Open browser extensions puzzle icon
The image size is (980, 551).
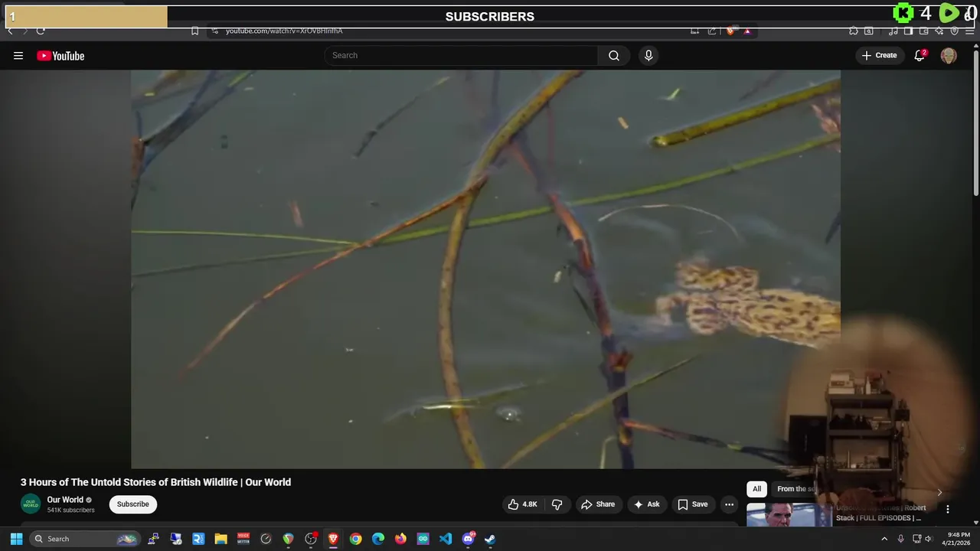coord(854,31)
